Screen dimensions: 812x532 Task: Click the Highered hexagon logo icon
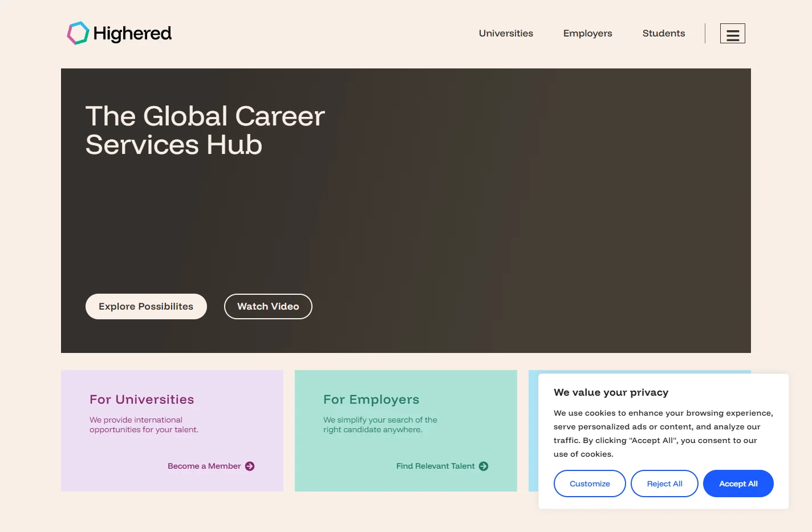pyautogui.click(x=78, y=33)
